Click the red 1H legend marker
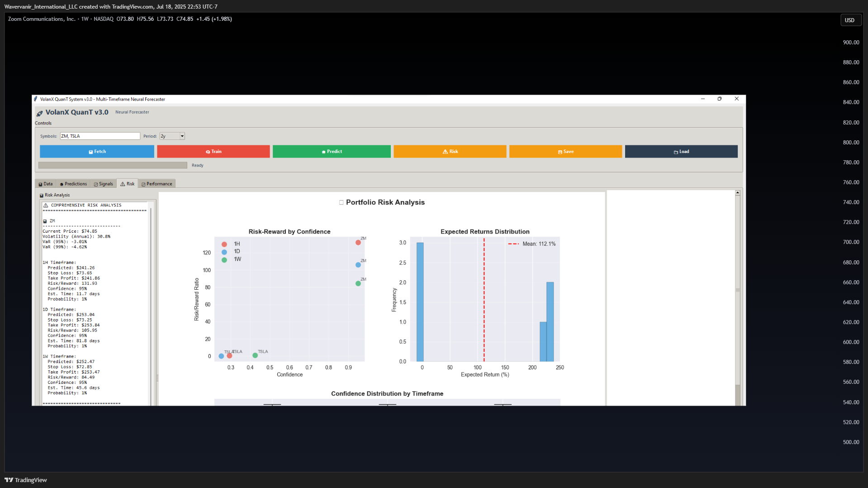 pyautogui.click(x=224, y=244)
